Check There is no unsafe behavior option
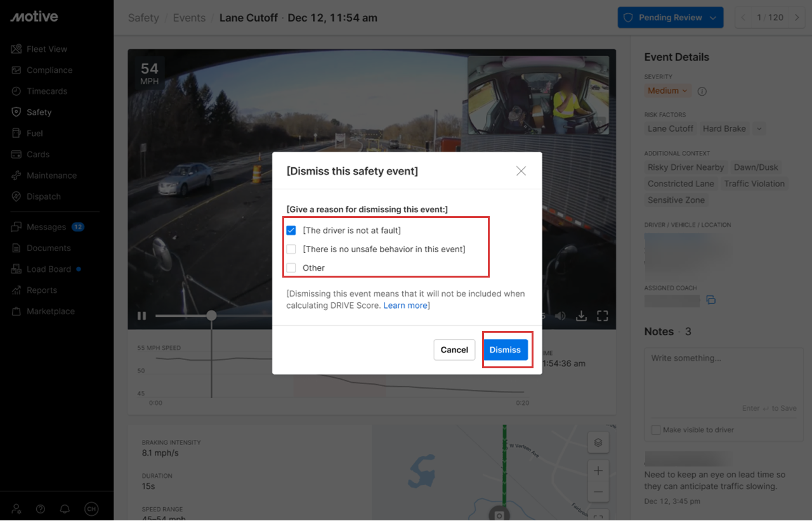Image resolution: width=812 pixels, height=521 pixels. [x=291, y=249]
